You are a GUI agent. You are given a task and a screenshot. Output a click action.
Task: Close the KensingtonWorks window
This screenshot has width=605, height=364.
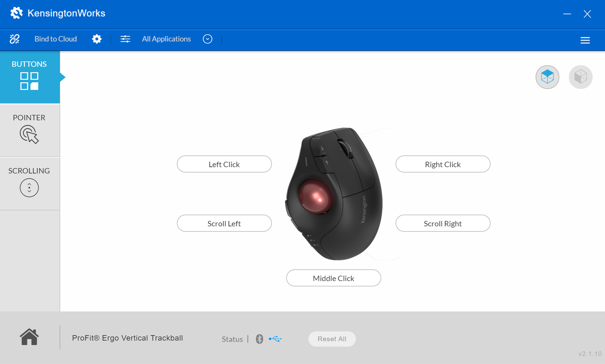587,14
